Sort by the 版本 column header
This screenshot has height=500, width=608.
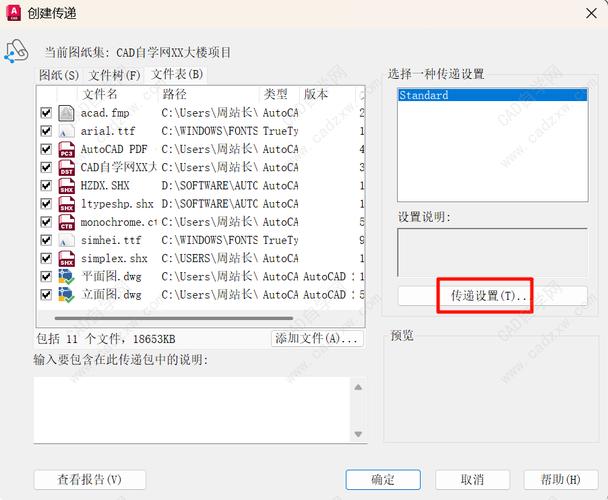(x=327, y=94)
